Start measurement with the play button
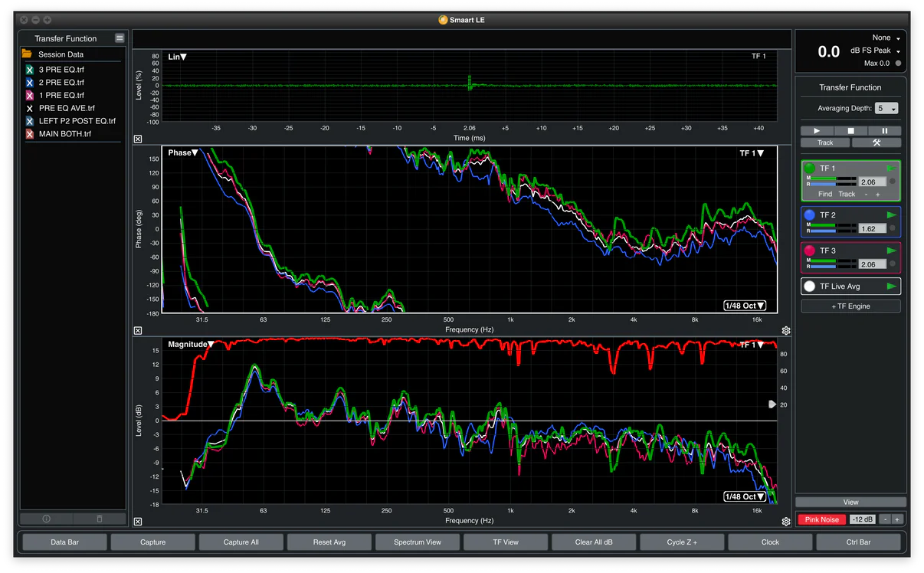This screenshot has width=924, height=573. (x=817, y=131)
